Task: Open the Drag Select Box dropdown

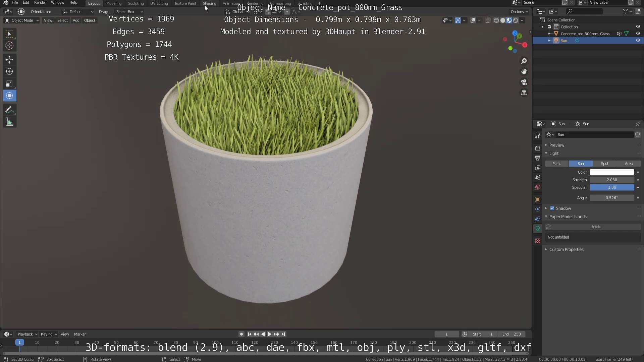Action: (129, 12)
